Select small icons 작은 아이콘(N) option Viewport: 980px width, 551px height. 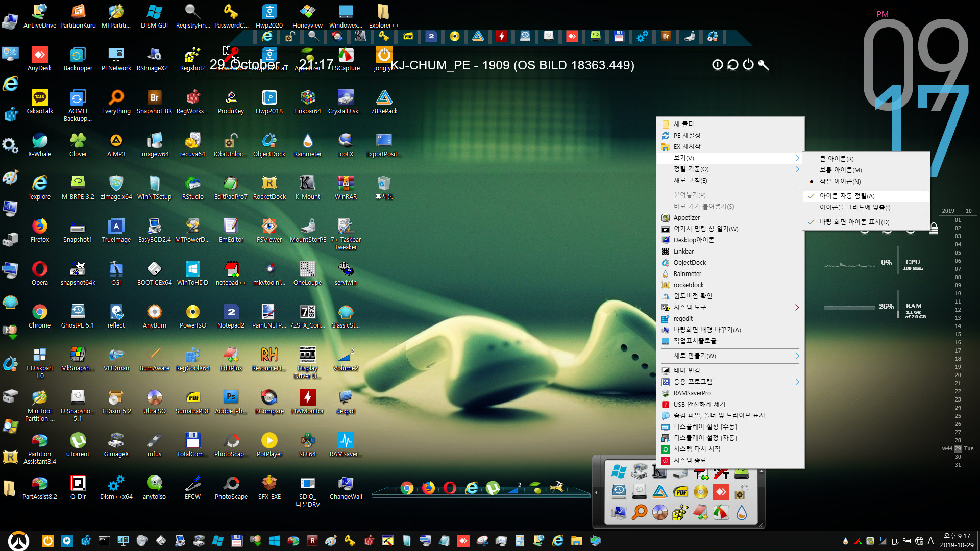pos(866,181)
